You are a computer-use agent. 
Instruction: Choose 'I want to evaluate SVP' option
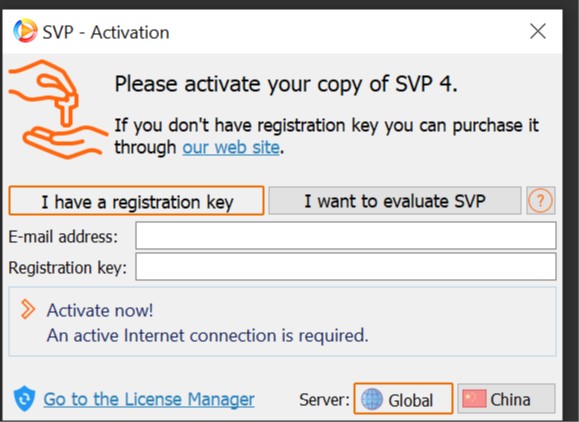(x=395, y=201)
